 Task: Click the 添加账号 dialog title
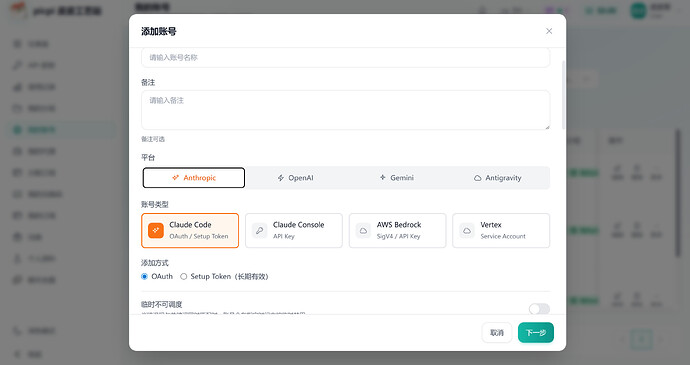pos(159,31)
